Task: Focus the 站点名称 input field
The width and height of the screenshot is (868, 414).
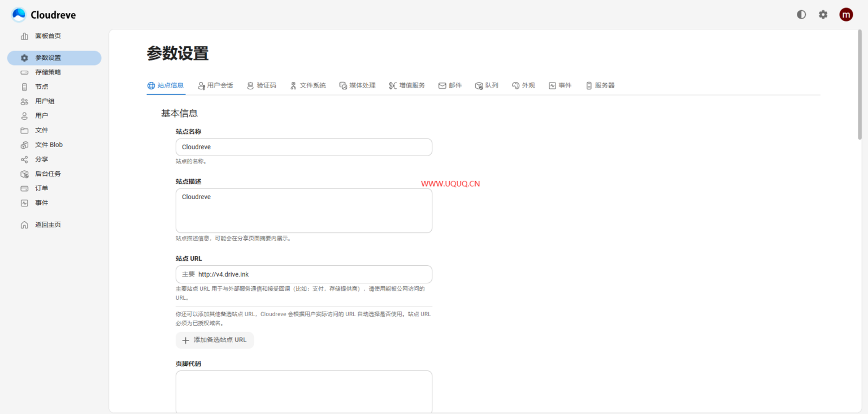Action: click(304, 147)
